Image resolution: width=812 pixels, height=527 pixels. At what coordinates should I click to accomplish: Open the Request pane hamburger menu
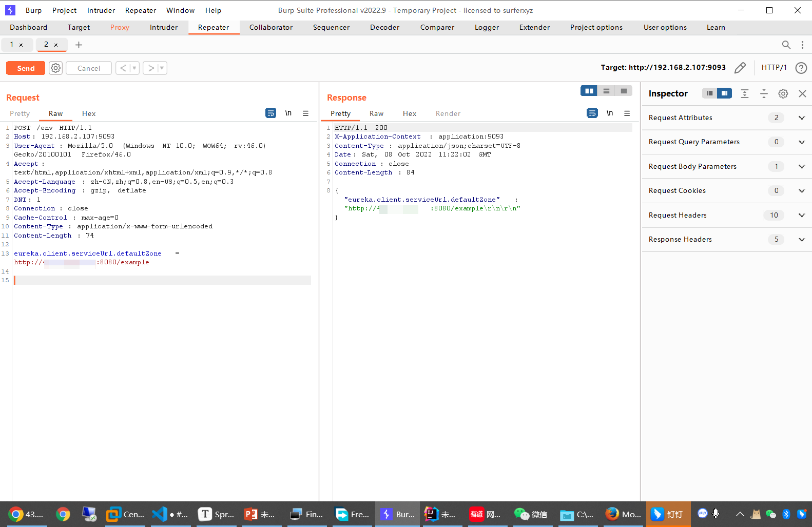[305, 113]
